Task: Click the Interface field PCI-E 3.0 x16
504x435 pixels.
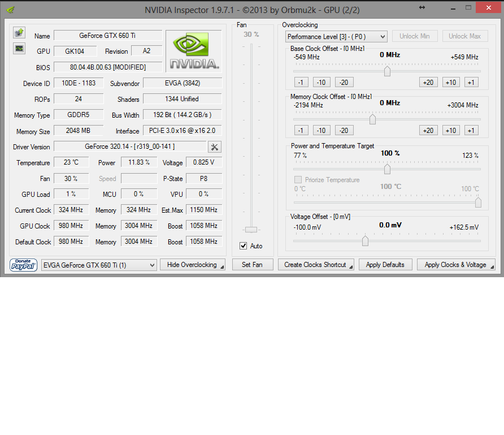Action: click(183, 131)
